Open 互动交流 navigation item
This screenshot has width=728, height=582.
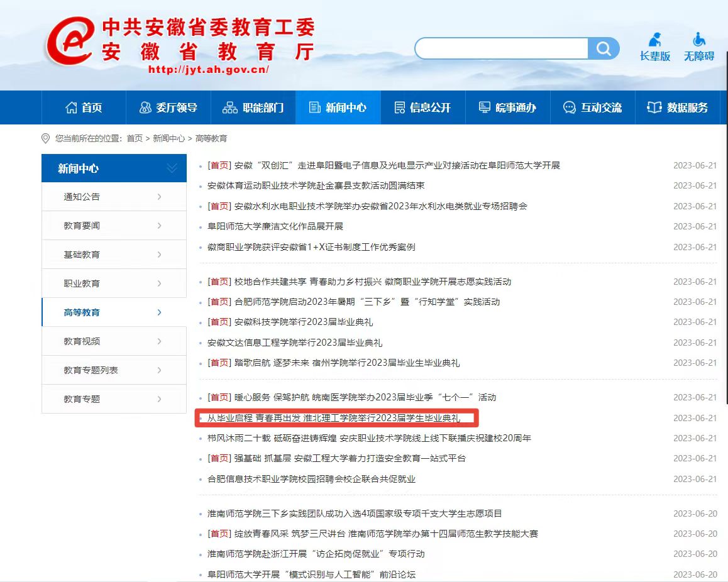[x=592, y=107]
